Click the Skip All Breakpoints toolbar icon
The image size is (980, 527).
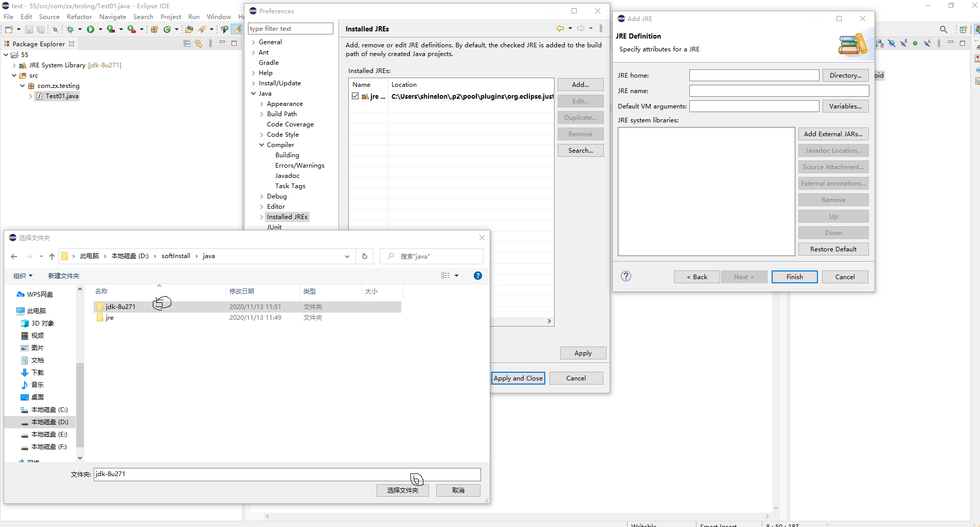point(55,29)
